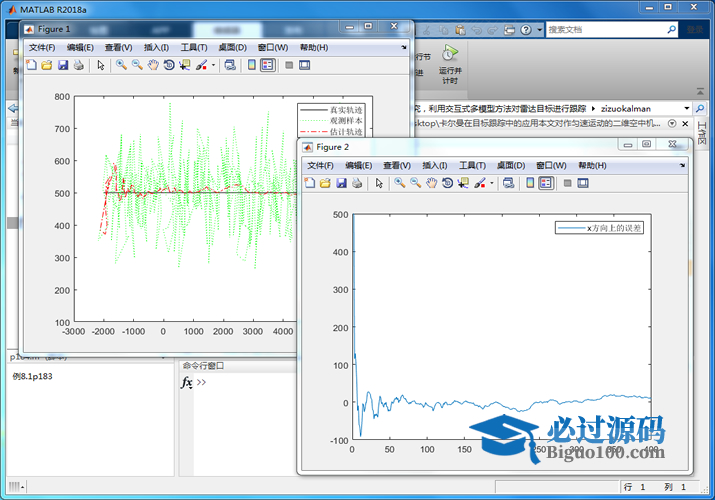Select zizuokalman folder in address path
Image resolution: width=715 pixels, height=500 pixels.
[x=626, y=108]
